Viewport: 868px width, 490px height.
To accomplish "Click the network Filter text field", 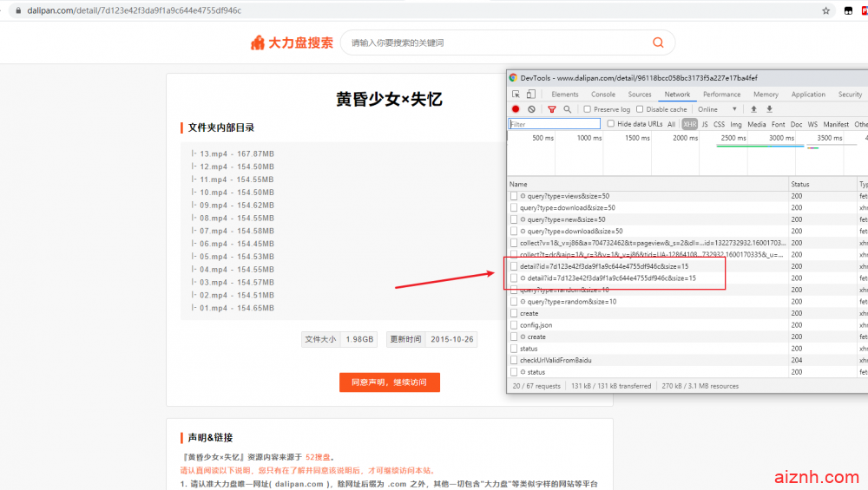I will (554, 124).
